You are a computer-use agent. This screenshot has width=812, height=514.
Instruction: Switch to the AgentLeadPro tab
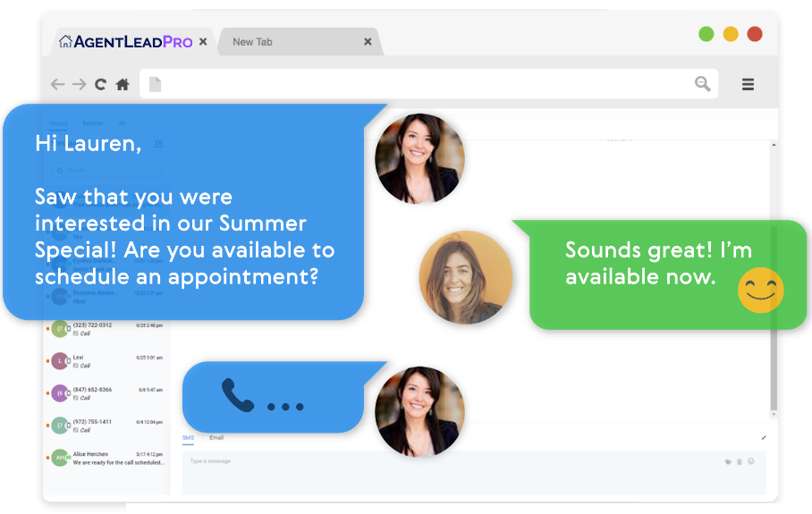pos(127,41)
